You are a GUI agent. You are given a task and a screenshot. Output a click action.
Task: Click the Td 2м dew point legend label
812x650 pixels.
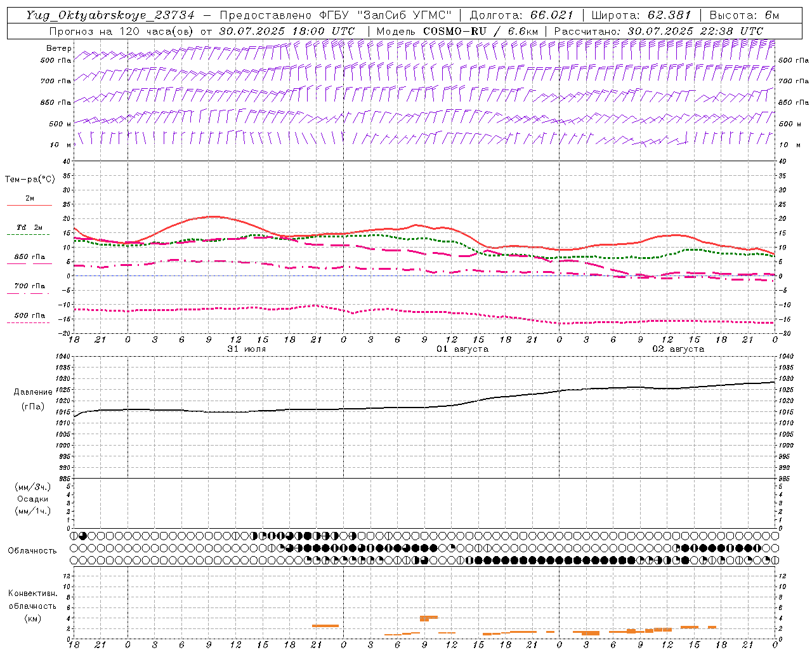tap(29, 227)
